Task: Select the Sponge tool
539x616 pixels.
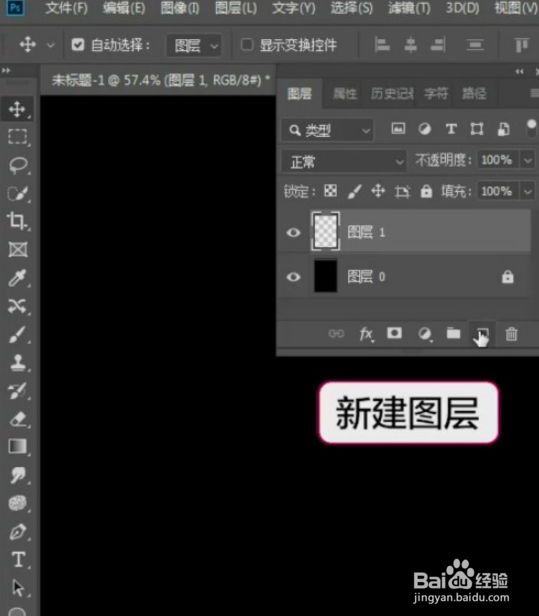Action: point(18,503)
